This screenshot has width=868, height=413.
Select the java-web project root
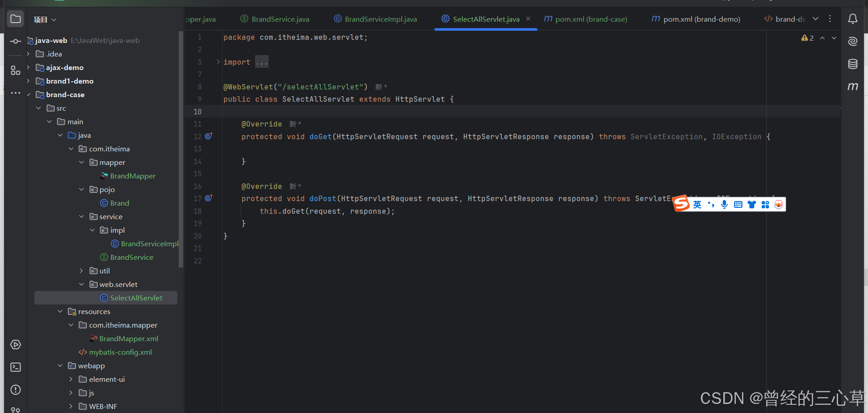51,40
